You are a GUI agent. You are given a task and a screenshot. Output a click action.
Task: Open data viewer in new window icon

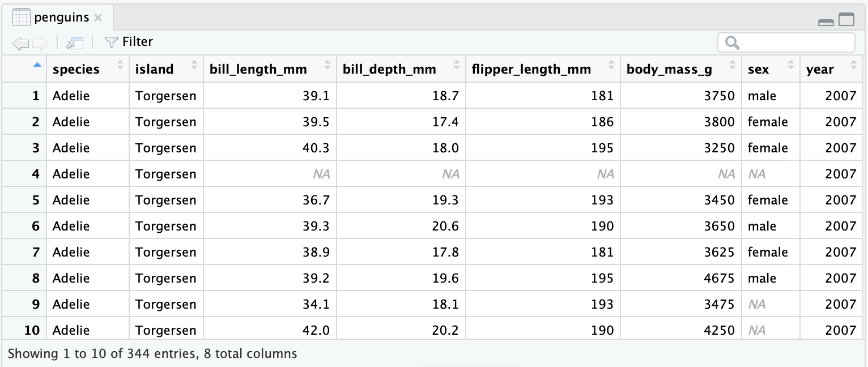(x=75, y=42)
